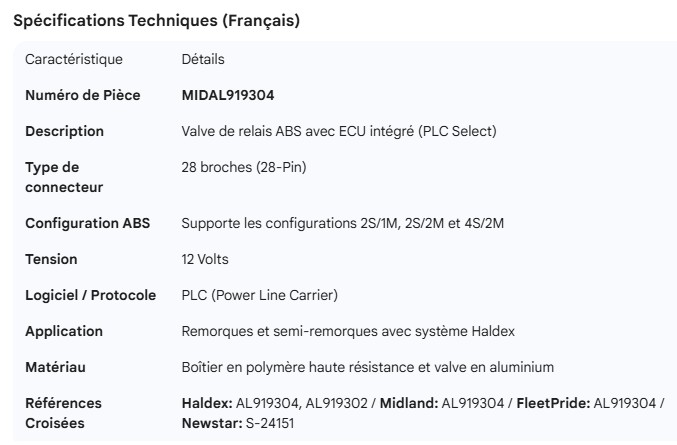
Task: Click the part number MIDAL919304
Action: point(228,95)
